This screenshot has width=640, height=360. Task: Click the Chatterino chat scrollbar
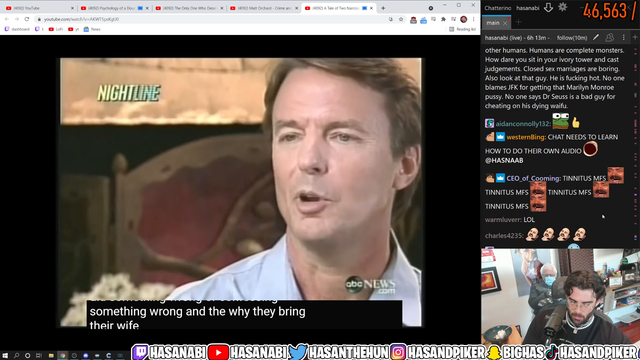click(636, 145)
